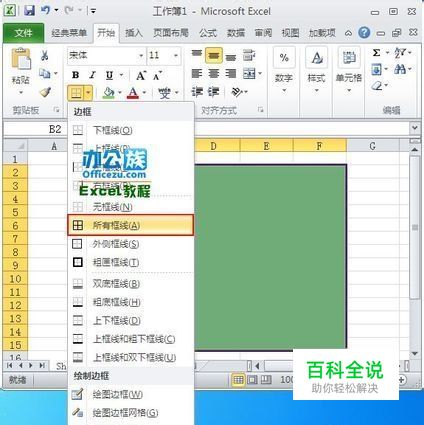Open the font size 11 dropdown
424x425 pixels.
coord(176,55)
